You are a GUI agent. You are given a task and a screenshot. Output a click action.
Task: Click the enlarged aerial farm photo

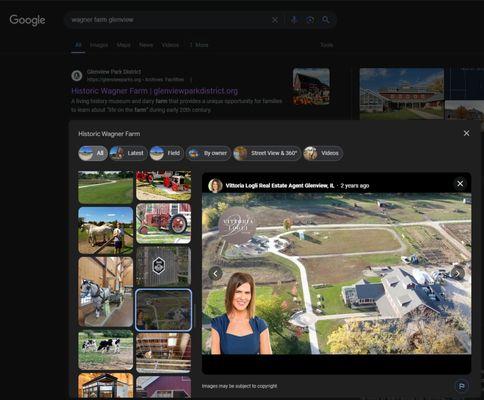click(337, 274)
